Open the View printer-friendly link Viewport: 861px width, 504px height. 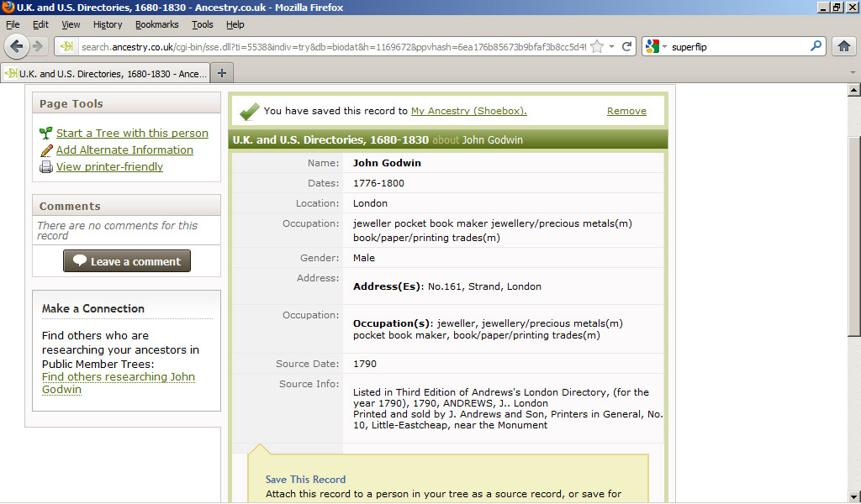[x=109, y=166]
